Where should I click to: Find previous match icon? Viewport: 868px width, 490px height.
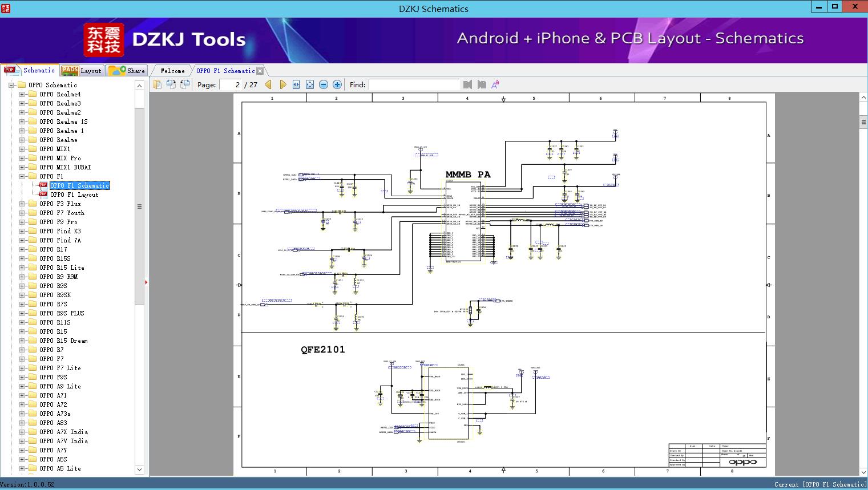pos(468,84)
